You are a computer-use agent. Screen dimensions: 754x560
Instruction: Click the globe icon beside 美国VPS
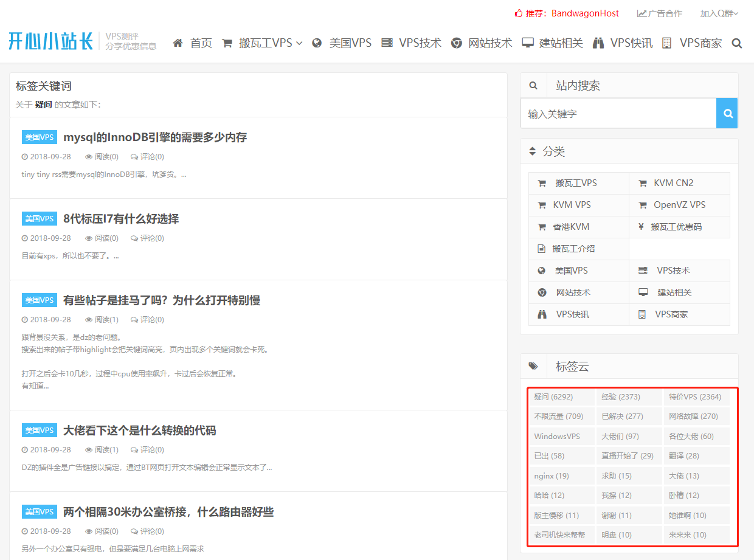(317, 43)
